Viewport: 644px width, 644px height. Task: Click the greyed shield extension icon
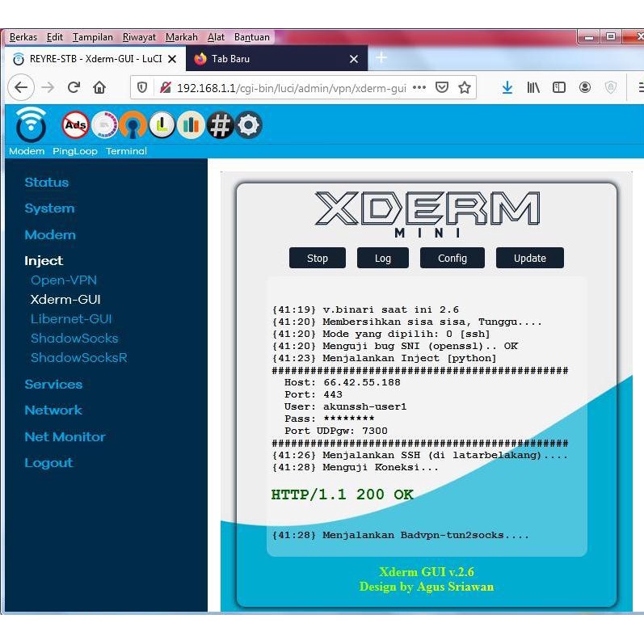611,87
